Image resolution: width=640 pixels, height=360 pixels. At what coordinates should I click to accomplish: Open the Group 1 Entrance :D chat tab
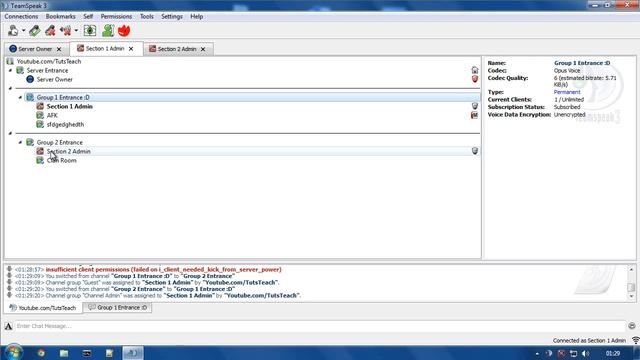pyautogui.click(x=118, y=308)
